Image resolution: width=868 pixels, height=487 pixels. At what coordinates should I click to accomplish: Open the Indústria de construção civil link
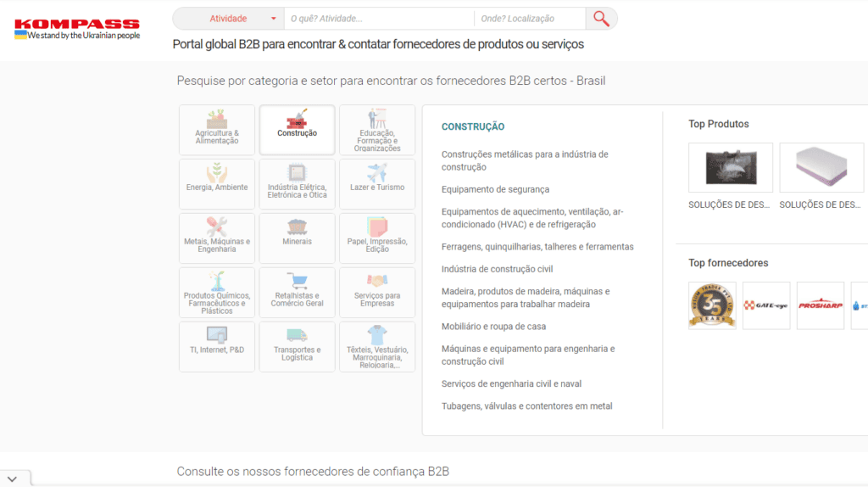497,269
